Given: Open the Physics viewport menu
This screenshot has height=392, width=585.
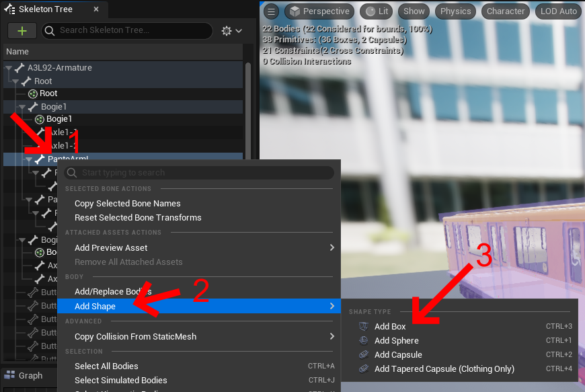Looking at the screenshot, I should [x=455, y=11].
